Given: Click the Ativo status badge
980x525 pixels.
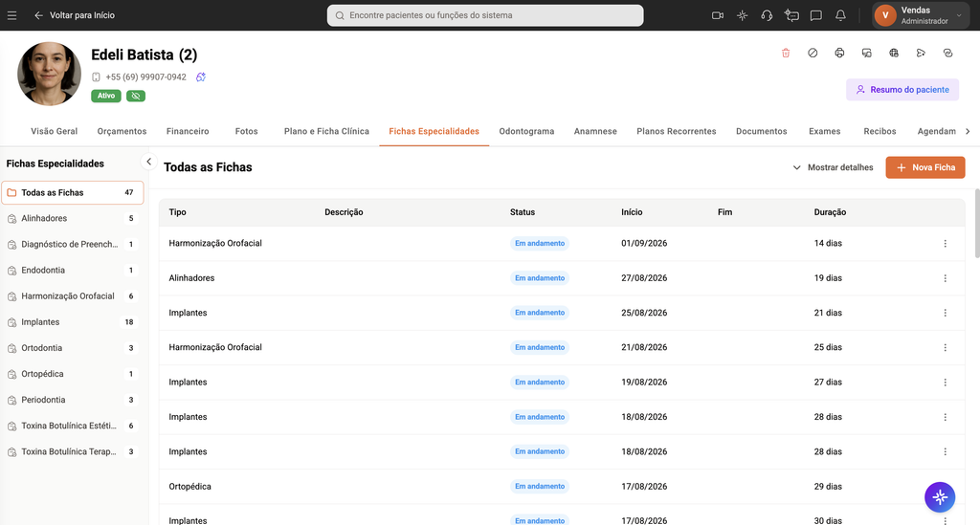Looking at the screenshot, I should pos(105,96).
